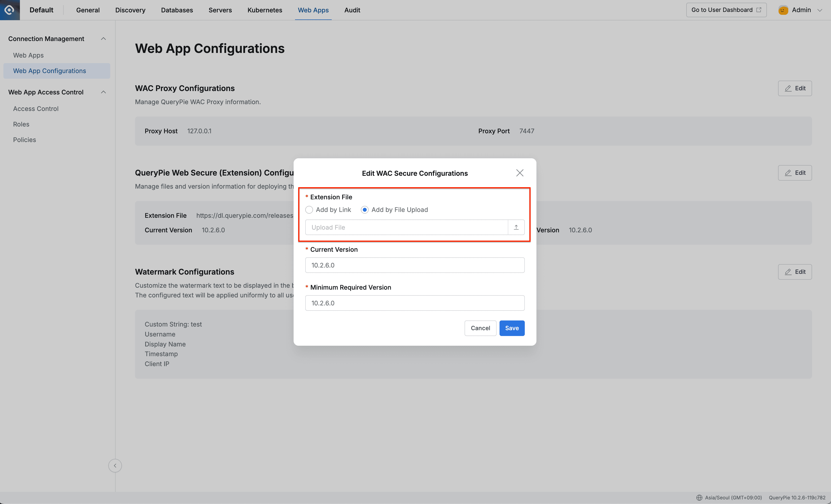Screen dimensions: 831x504
Task: Click the Admin avatar icon
Action: [783, 10]
